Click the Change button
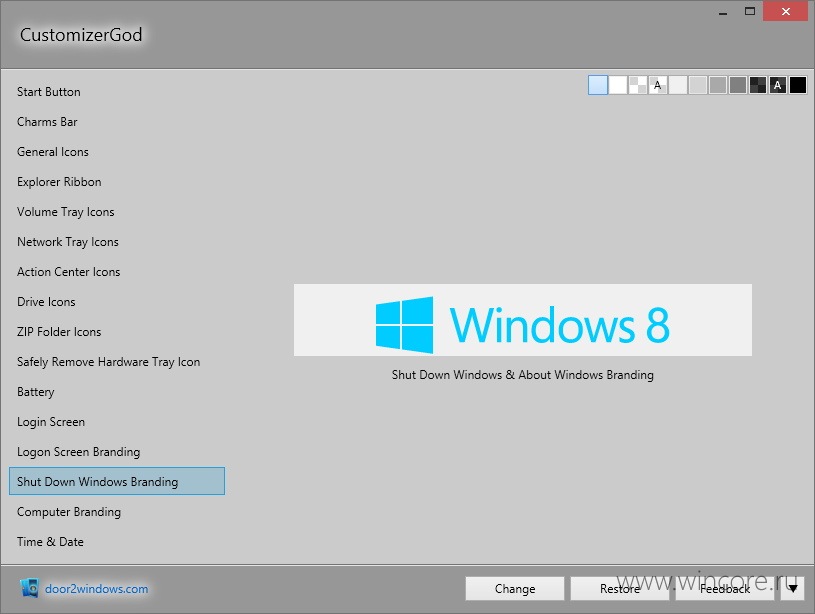 pos(515,589)
